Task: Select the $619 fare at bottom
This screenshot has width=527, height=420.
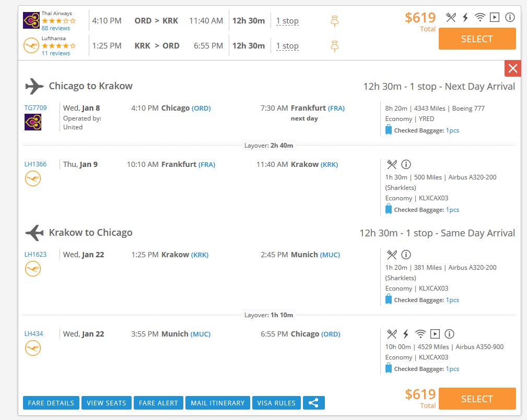Action: 477,399
